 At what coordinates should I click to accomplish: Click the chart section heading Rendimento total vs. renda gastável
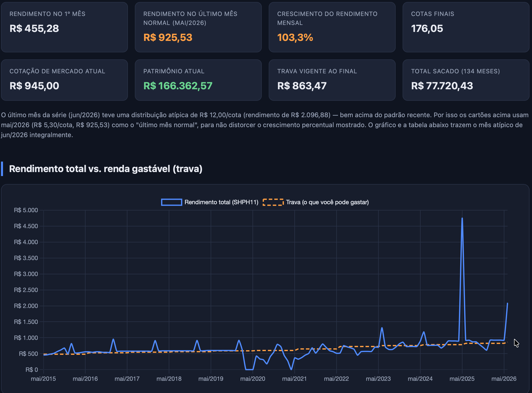[x=106, y=169]
